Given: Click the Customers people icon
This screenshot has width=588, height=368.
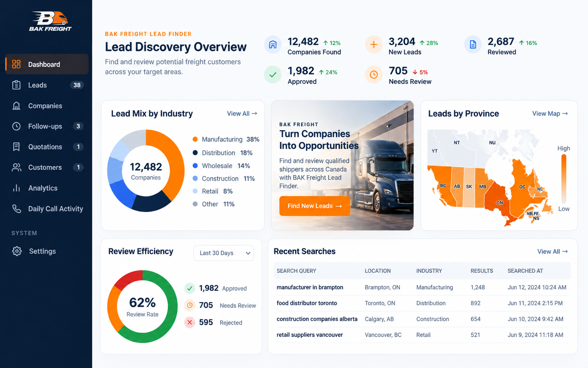Looking at the screenshot, I should coord(16,167).
